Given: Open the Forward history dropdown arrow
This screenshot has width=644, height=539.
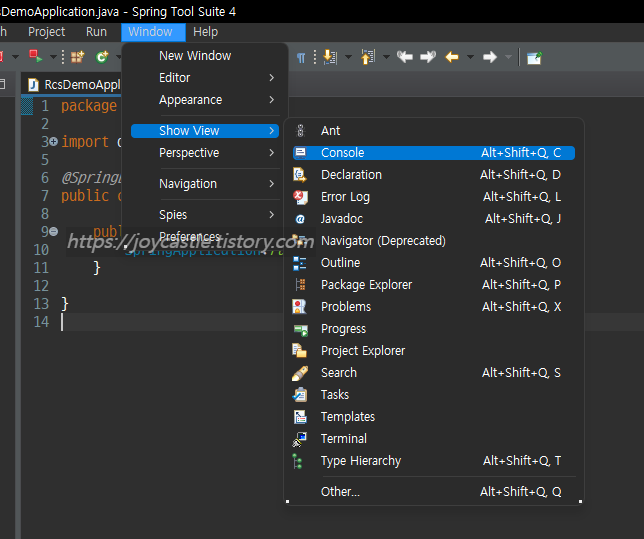Looking at the screenshot, I should tap(508, 57).
